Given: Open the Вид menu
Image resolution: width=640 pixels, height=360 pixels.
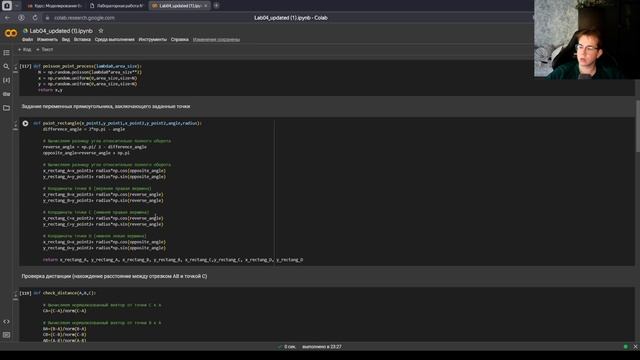Looking at the screenshot, I should pyautogui.click(x=66, y=40).
